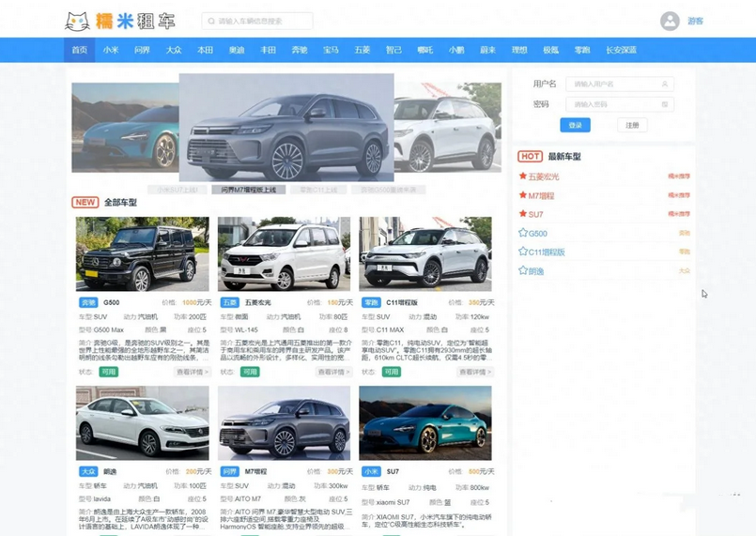Click the 零跑 brand tag on the C11增程版 card
Viewport: 756px width, 536px height.
pyautogui.click(x=371, y=302)
